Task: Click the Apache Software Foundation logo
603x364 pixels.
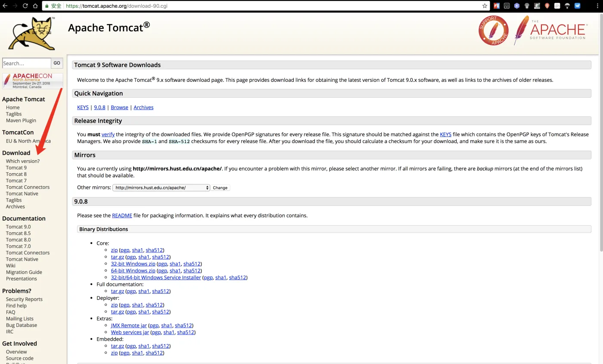Action: [x=551, y=30]
